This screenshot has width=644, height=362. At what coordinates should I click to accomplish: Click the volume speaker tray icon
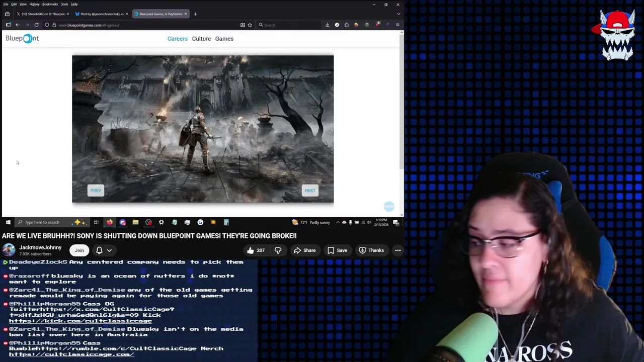[x=369, y=222]
